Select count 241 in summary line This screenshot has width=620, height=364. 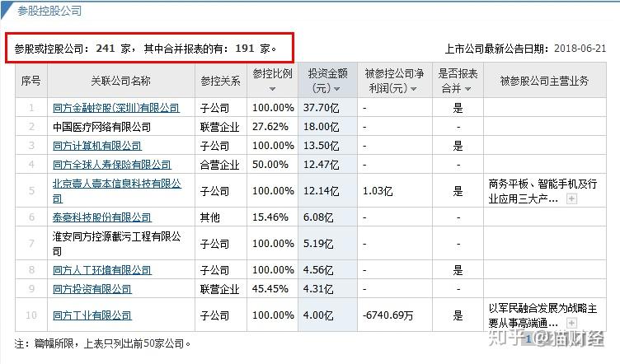(106, 48)
